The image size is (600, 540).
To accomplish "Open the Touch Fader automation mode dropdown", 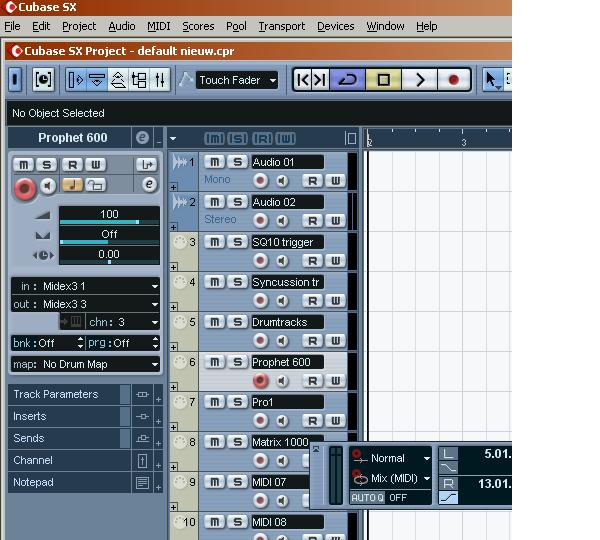I will [236, 80].
